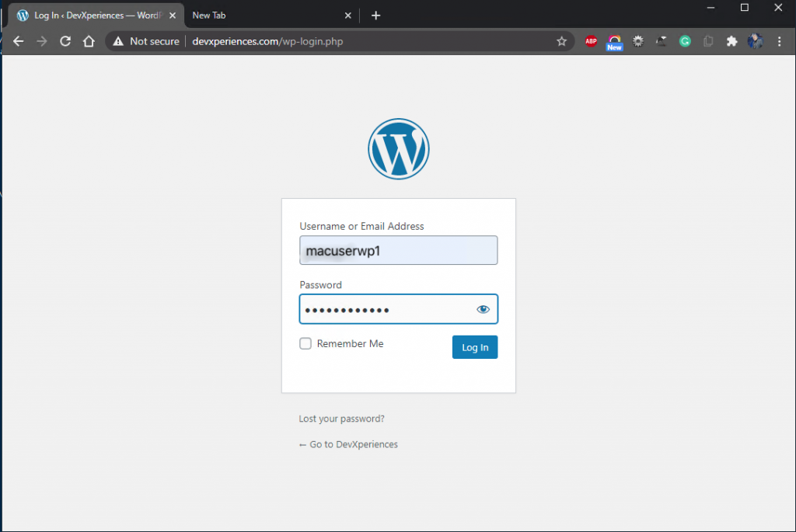Show password with the eye icon
796x532 pixels.
pos(483,309)
